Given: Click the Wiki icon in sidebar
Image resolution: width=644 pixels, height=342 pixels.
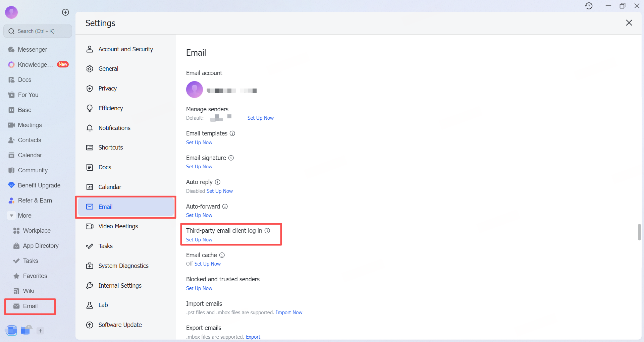Looking at the screenshot, I should point(16,291).
